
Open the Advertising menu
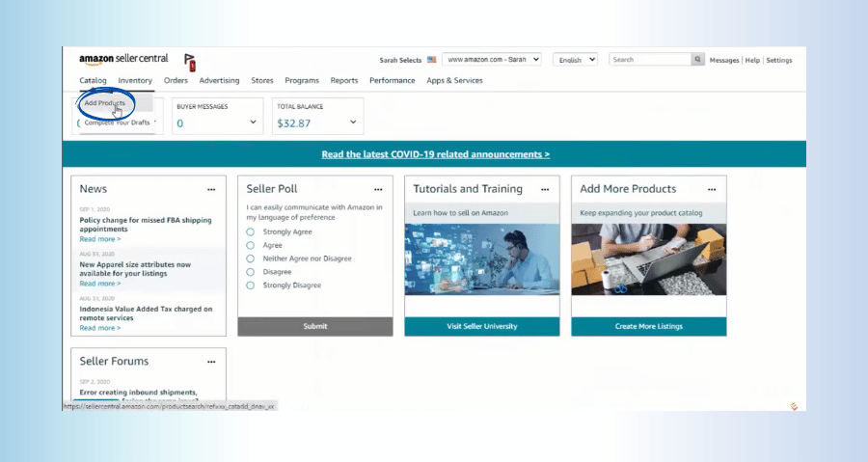pyautogui.click(x=219, y=80)
